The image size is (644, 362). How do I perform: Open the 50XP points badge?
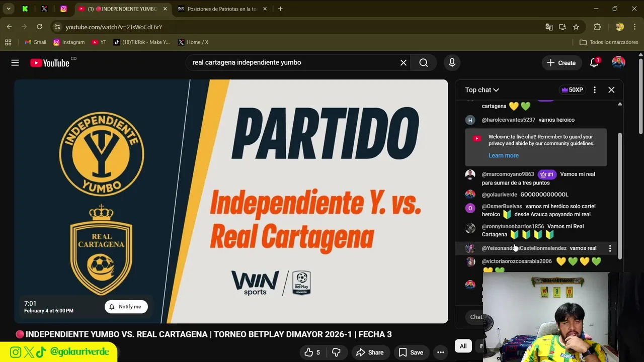tap(572, 90)
